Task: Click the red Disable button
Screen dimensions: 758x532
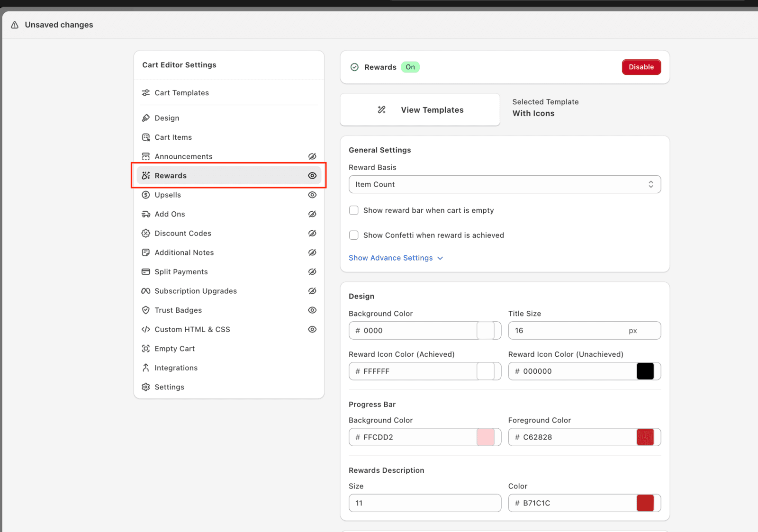Action: (x=641, y=67)
